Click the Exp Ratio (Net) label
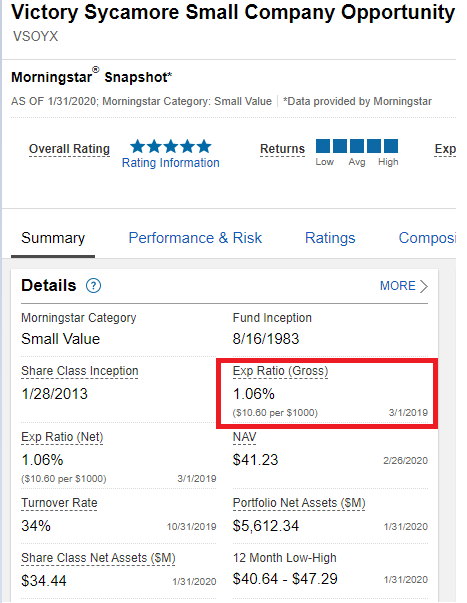This screenshot has height=603, width=467. pyautogui.click(x=62, y=437)
